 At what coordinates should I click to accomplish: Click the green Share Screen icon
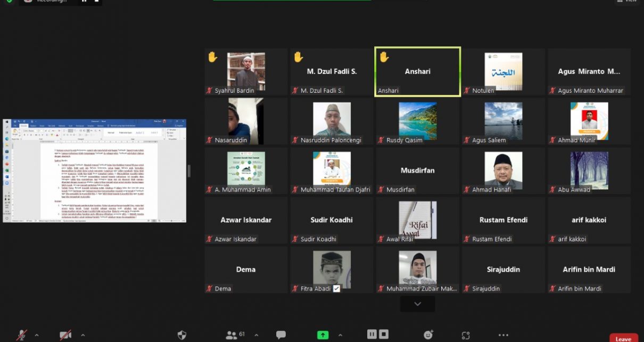point(323,335)
